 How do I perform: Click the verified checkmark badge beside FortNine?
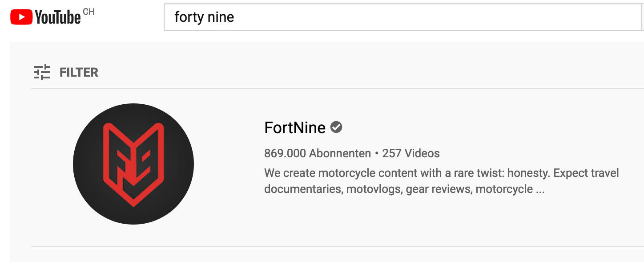click(337, 127)
